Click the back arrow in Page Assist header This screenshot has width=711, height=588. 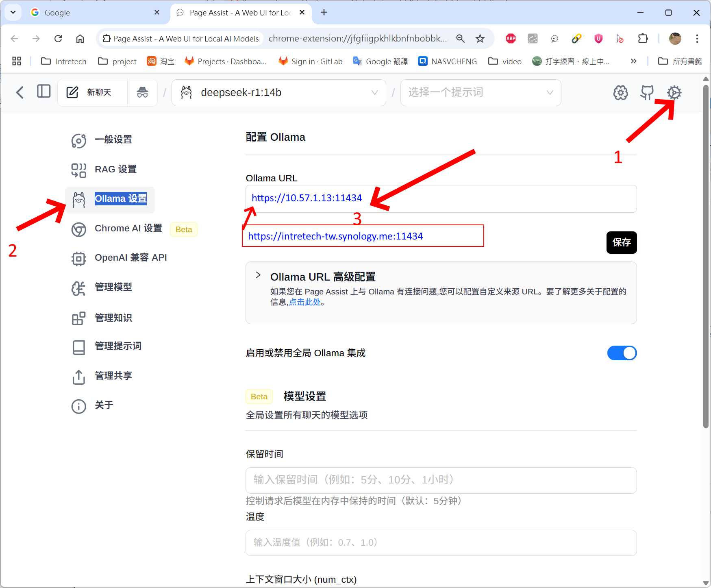click(x=20, y=92)
